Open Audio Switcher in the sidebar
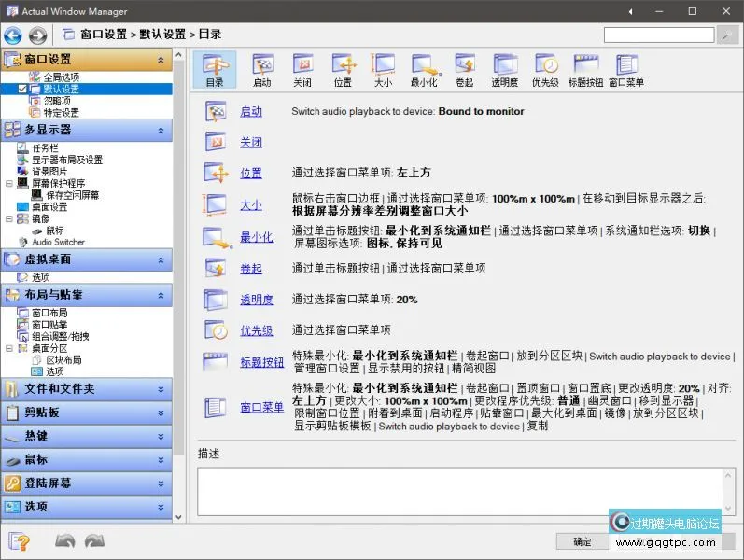The height and width of the screenshot is (560, 744). [x=58, y=242]
